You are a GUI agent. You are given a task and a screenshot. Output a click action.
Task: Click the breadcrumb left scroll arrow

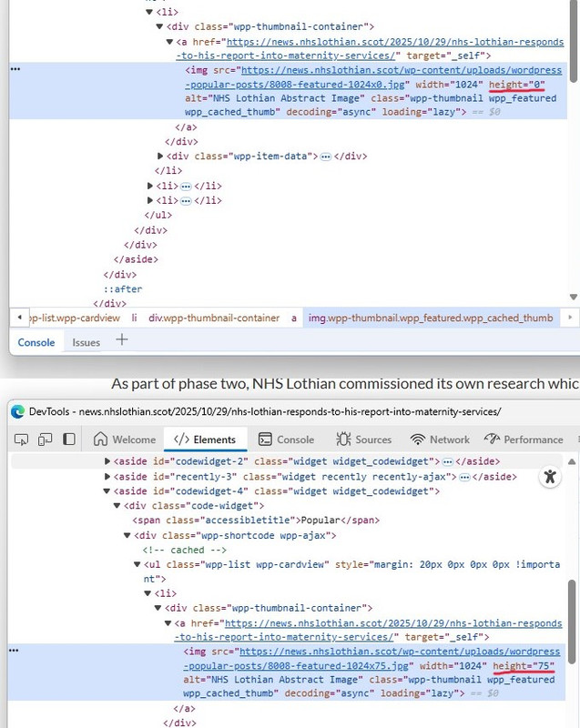(x=19, y=318)
